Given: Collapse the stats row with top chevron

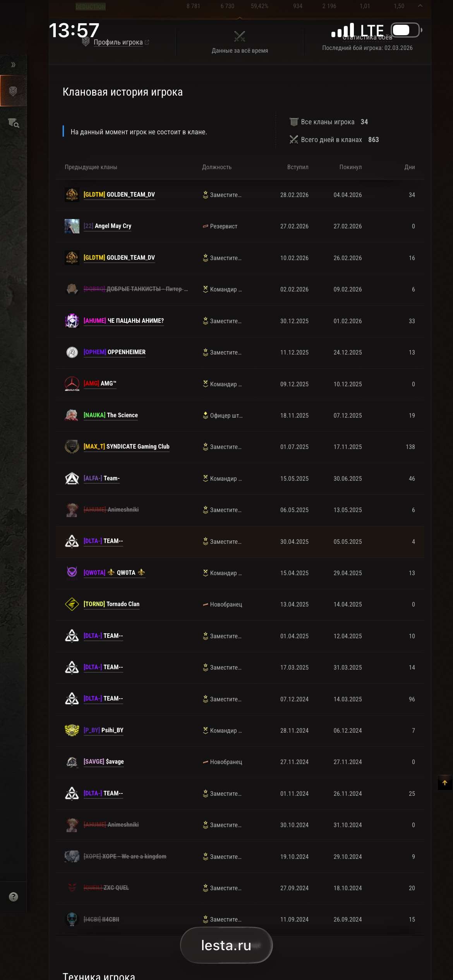Looking at the screenshot, I should 420,6.
